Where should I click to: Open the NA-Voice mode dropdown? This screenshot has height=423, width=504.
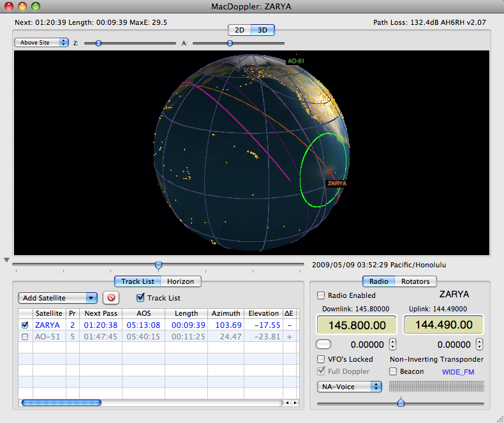coord(350,387)
